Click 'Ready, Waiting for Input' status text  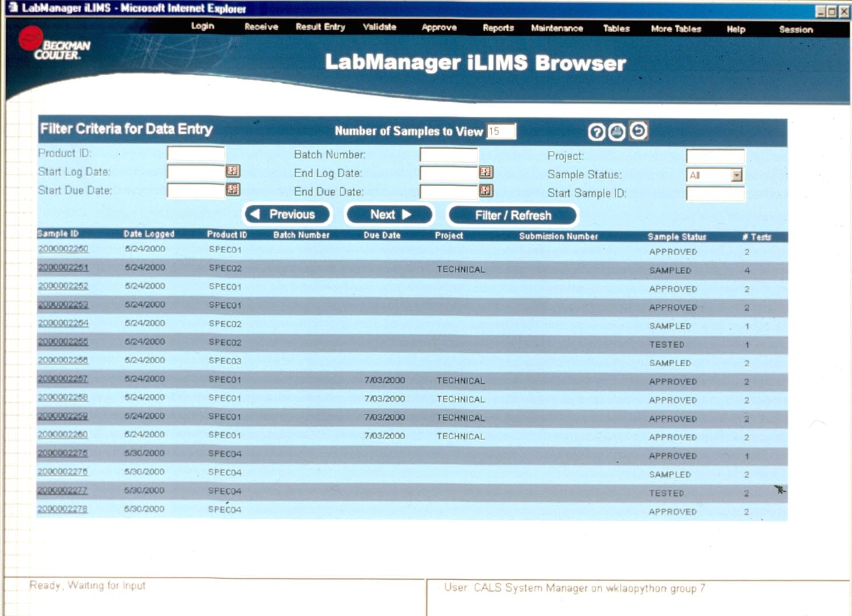pyautogui.click(x=87, y=585)
